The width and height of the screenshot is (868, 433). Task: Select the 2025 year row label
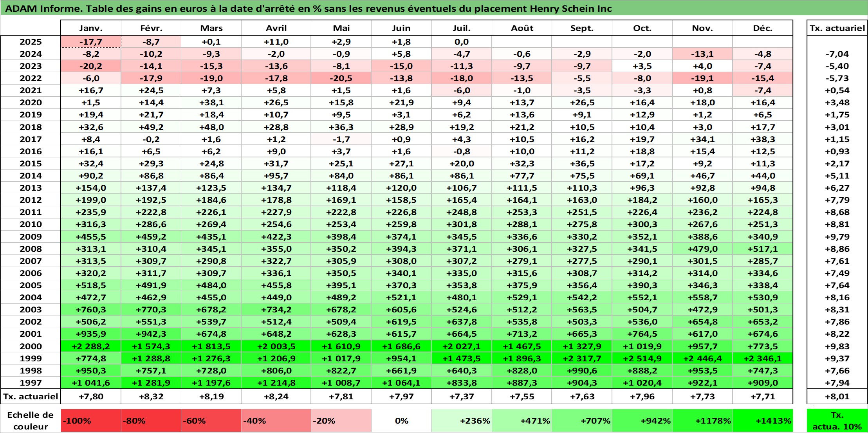(31, 41)
